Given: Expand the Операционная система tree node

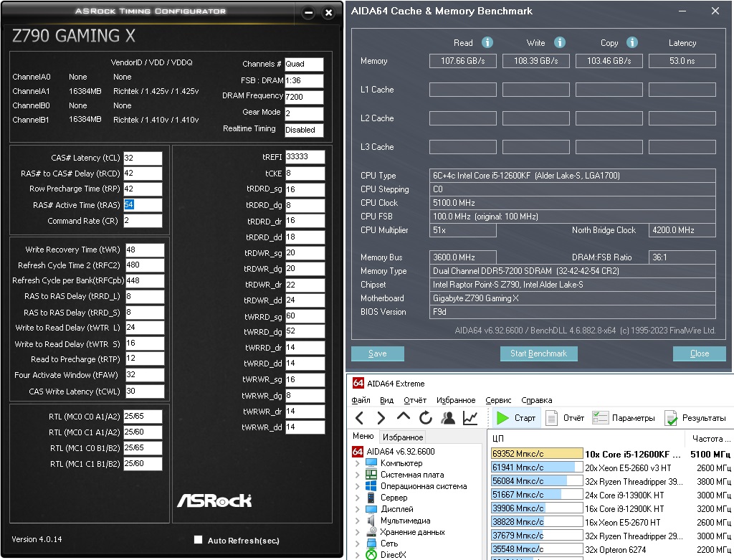Looking at the screenshot, I should click(358, 486).
